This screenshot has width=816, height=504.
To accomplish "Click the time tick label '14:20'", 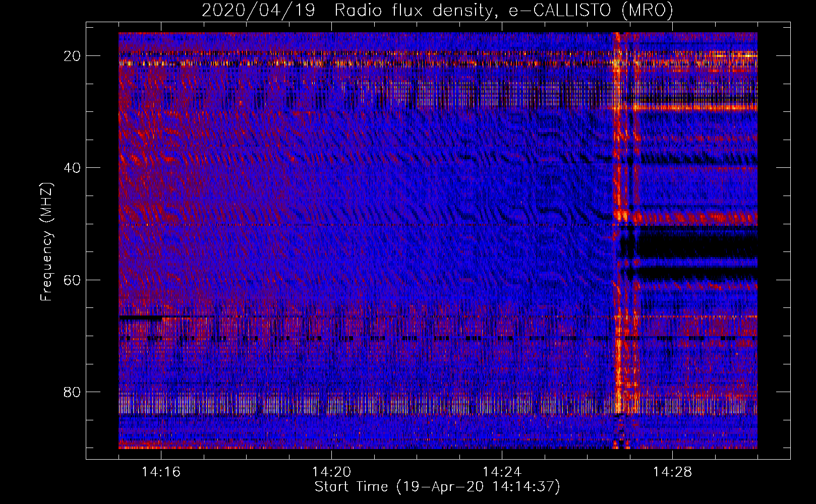I will click(331, 472).
